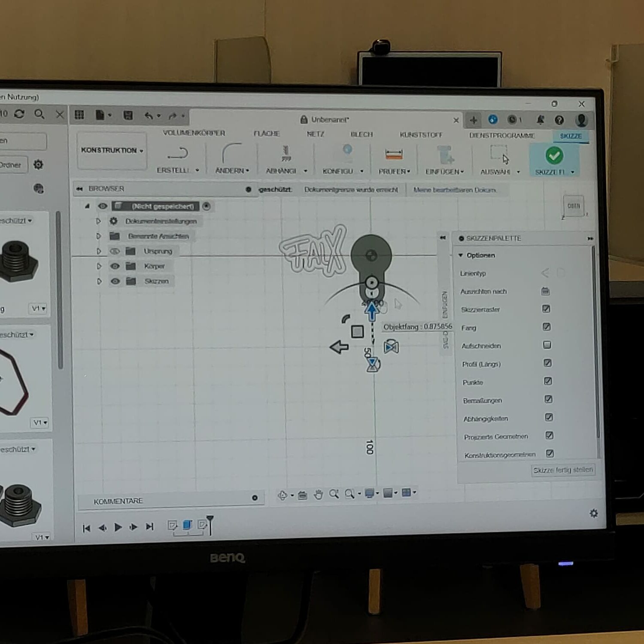Click the Prüfen measure tool icon
The height and width of the screenshot is (644, 644).
[394, 155]
